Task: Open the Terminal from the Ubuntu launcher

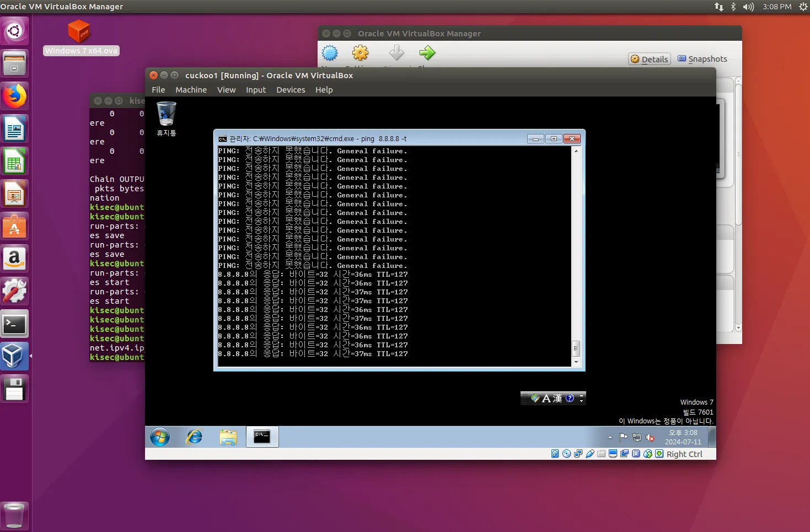Action: (14, 325)
